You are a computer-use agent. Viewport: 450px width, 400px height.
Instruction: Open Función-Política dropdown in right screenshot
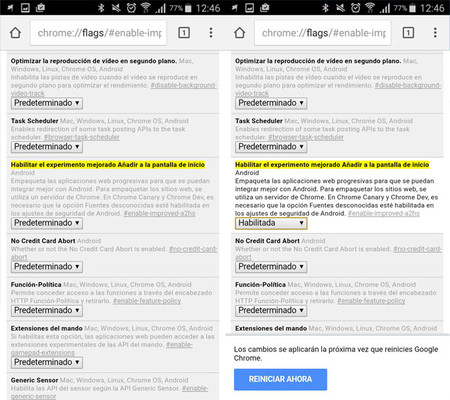pyautogui.click(x=271, y=310)
